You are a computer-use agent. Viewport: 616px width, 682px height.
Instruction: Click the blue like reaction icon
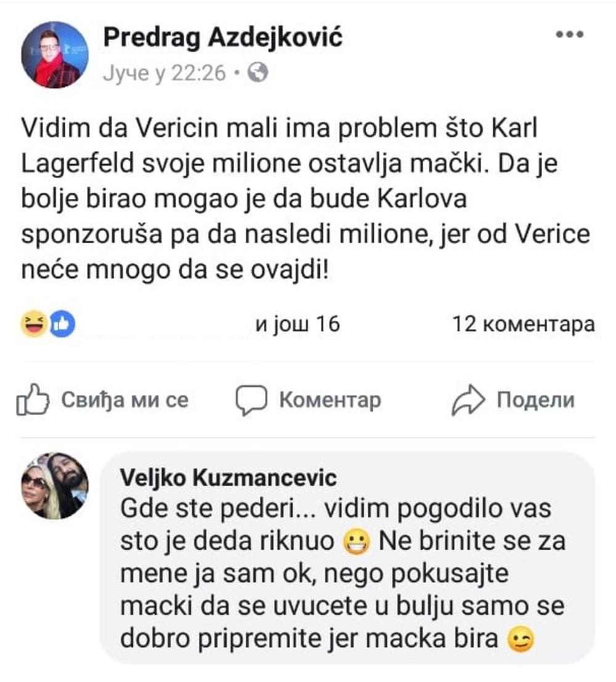tap(62, 323)
